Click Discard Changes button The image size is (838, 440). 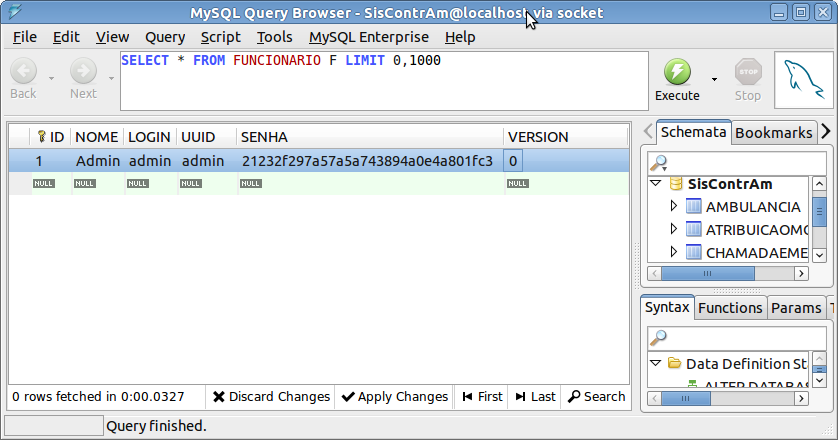[x=271, y=397]
